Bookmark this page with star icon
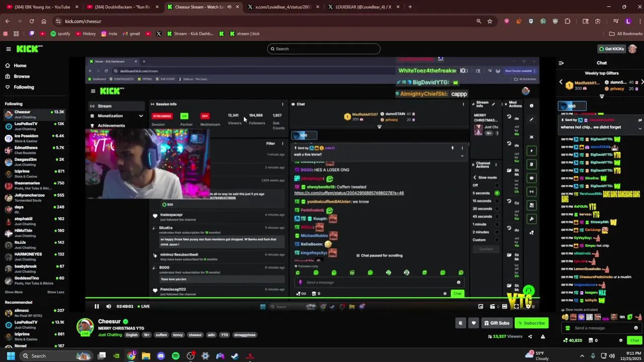This screenshot has width=644, height=362. 490,21
